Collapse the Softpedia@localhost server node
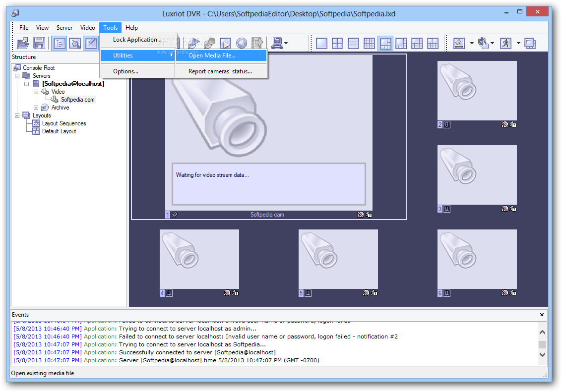Screen dimensions: 562x392 tap(26, 84)
